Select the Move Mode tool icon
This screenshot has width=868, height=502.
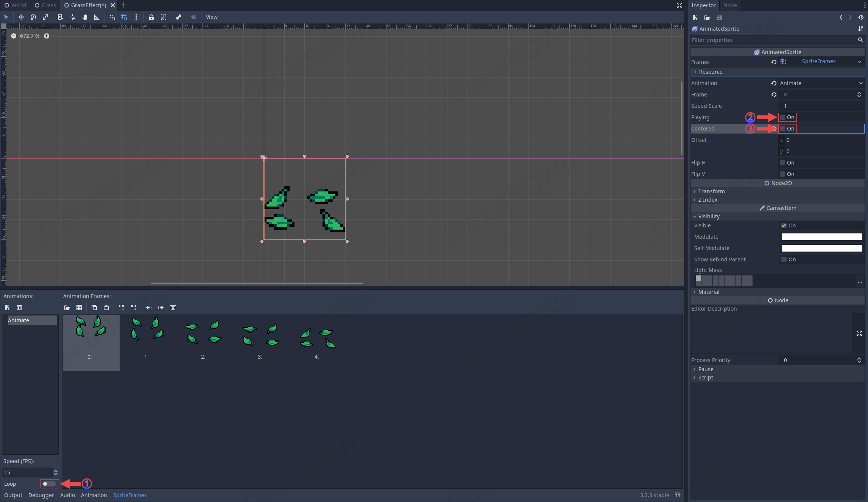pos(21,17)
